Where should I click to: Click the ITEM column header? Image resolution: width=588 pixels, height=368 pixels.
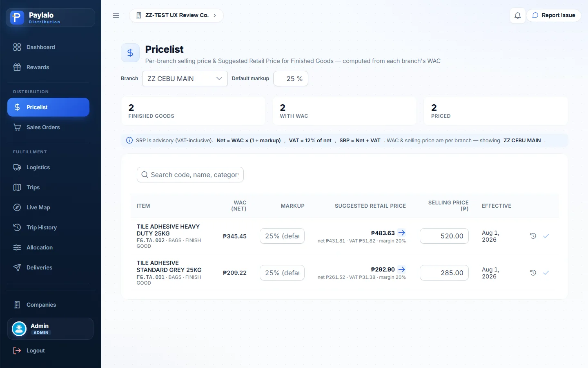143,206
